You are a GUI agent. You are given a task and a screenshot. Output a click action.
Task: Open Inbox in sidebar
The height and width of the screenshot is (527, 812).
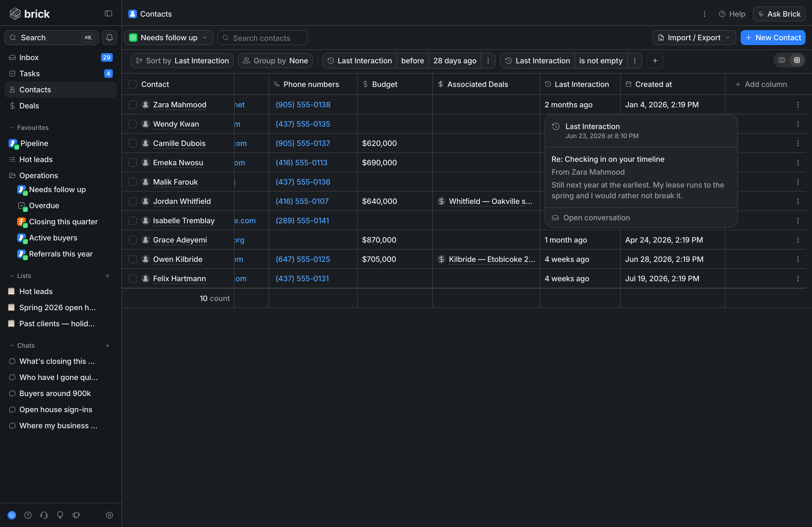pos(61,57)
